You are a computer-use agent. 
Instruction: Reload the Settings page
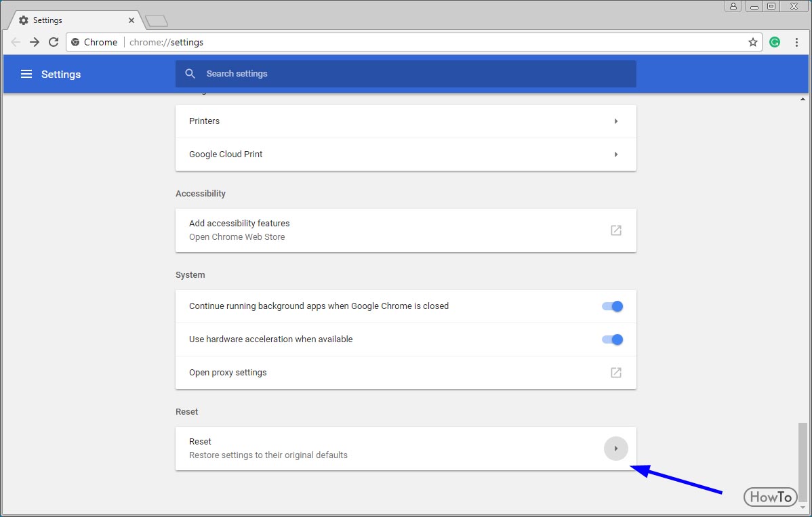point(54,42)
